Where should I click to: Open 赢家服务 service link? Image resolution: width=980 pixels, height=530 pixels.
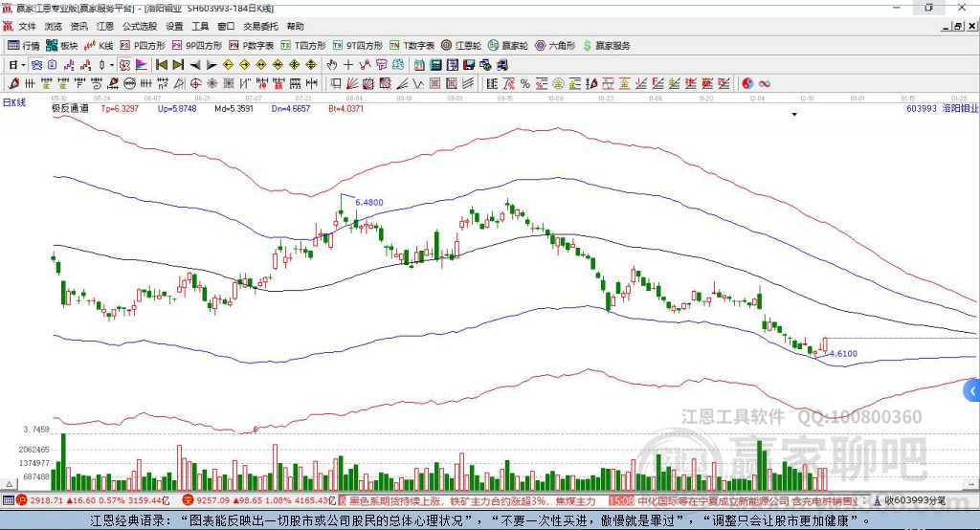[x=606, y=46]
